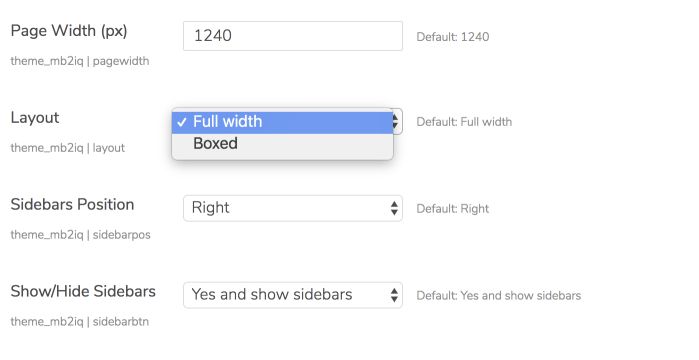Image resolution: width=699 pixels, height=360 pixels.
Task: Click the Sidebars Position dropdown arrows
Action: coord(394,208)
